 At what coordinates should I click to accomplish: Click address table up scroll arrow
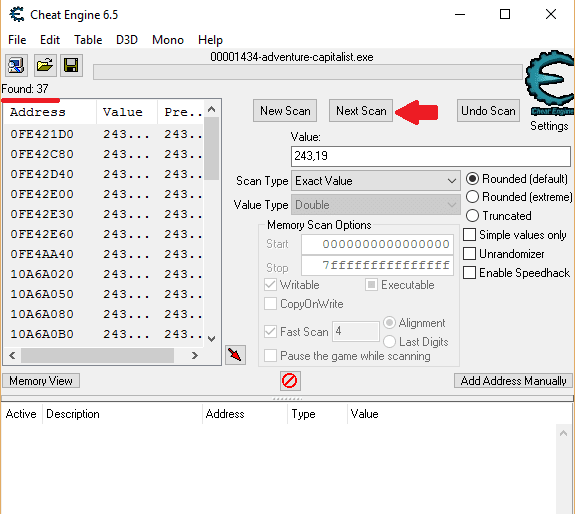(x=564, y=433)
